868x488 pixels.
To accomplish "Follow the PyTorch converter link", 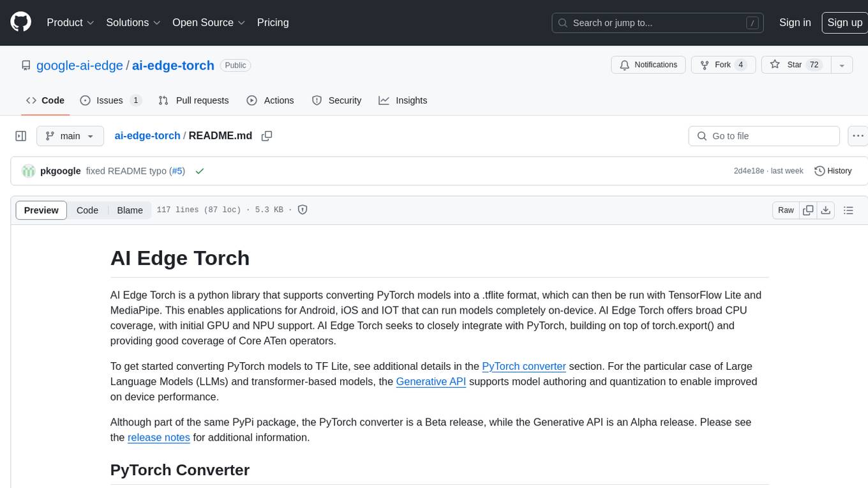I will (524, 366).
